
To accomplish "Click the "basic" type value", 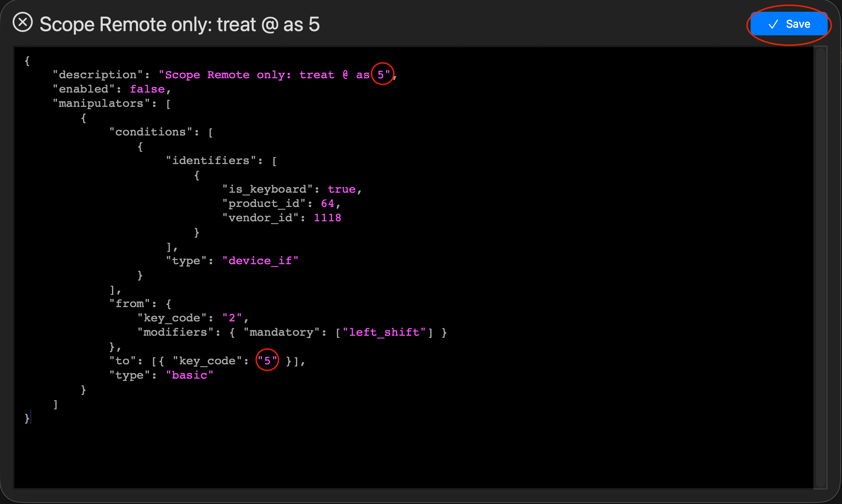I will point(189,375).
